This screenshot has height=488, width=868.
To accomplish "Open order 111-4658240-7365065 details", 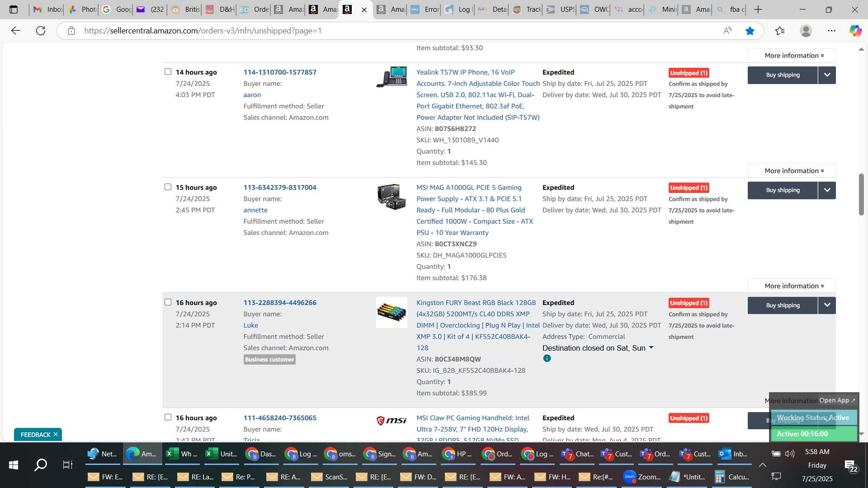I will pos(280,418).
